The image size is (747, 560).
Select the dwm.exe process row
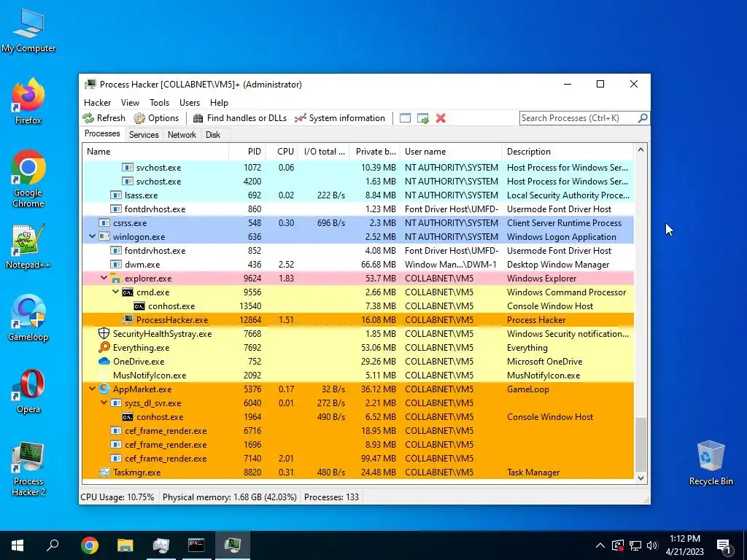tap(357, 264)
